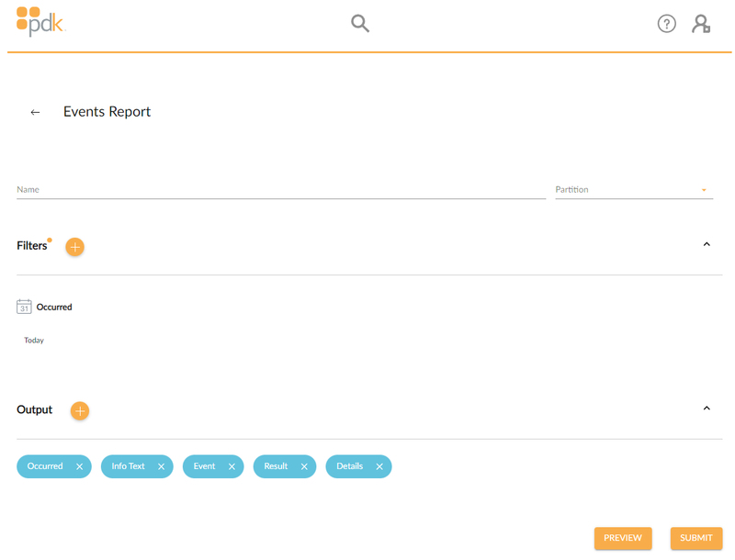This screenshot has height=560, width=735.
Task: Click the Occurred calendar icon
Action: click(24, 307)
